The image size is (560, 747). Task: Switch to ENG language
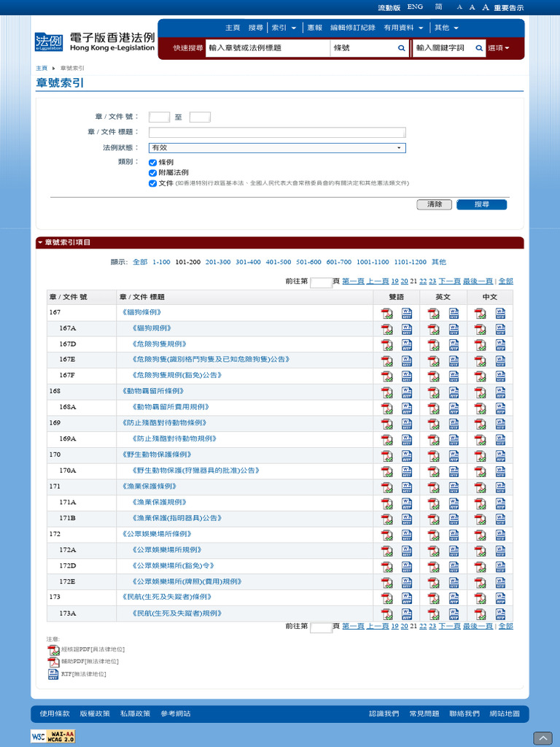point(415,7)
